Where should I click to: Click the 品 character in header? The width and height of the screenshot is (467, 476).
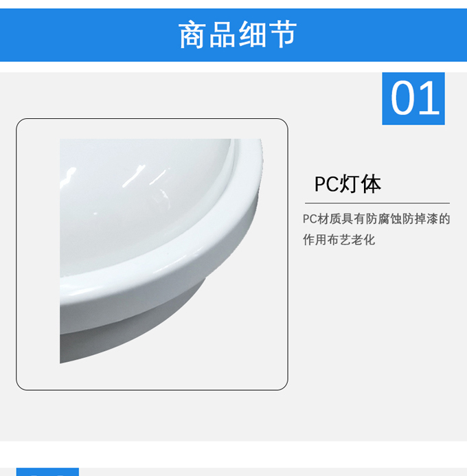pyautogui.click(x=222, y=34)
